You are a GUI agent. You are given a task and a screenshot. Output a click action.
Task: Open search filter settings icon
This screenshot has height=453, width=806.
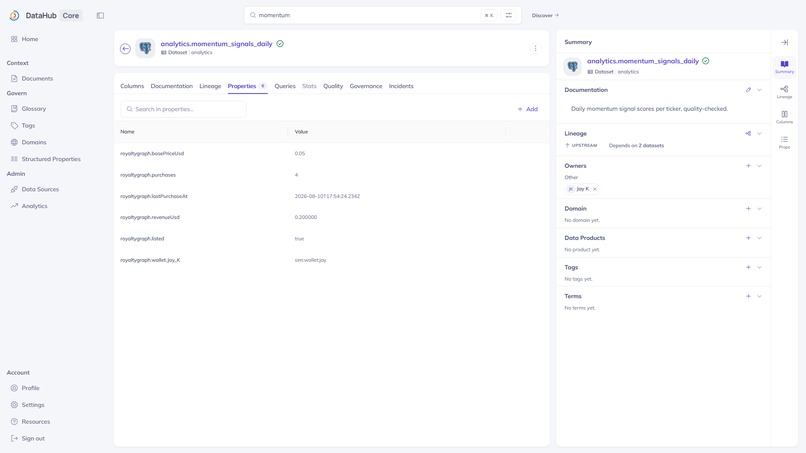coord(508,15)
